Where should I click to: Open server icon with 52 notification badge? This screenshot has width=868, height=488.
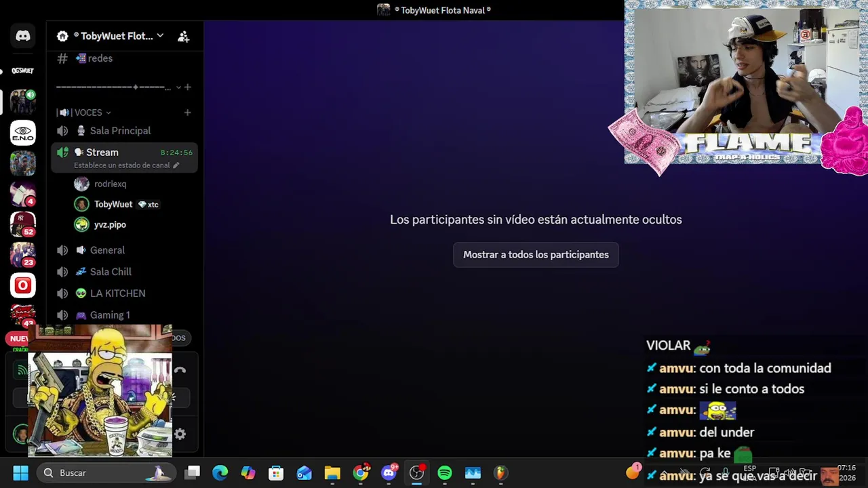point(23,224)
